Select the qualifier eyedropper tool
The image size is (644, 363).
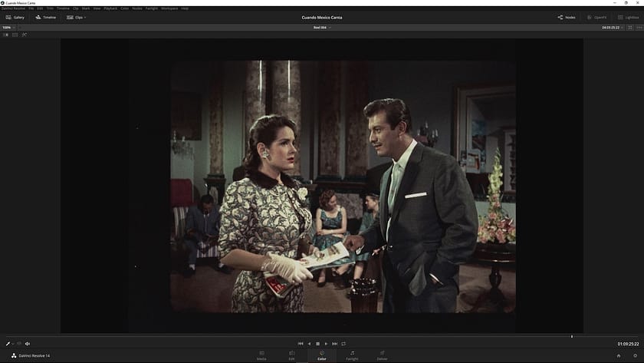(8, 344)
